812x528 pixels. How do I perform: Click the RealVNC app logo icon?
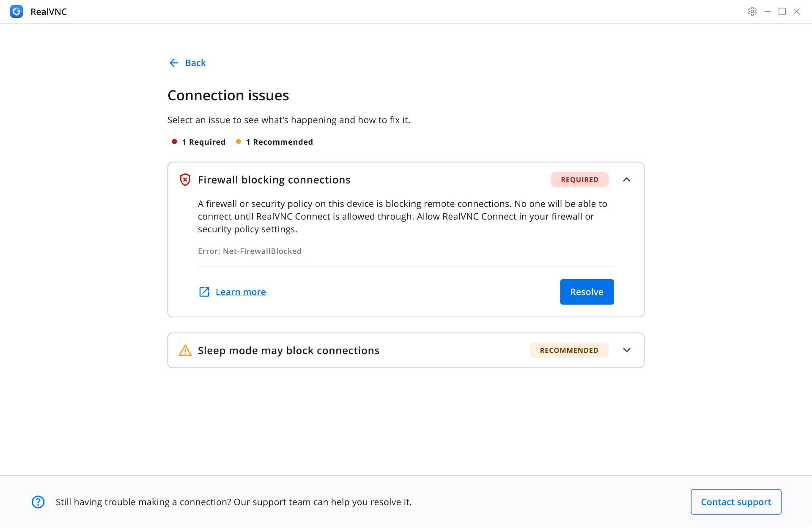click(16, 11)
